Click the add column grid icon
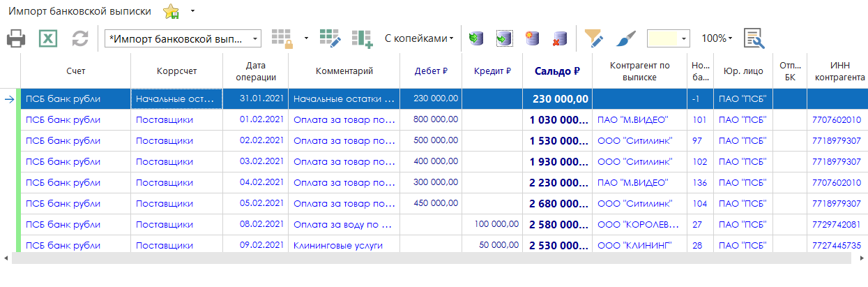The height and width of the screenshot is (287, 868). tap(363, 38)
